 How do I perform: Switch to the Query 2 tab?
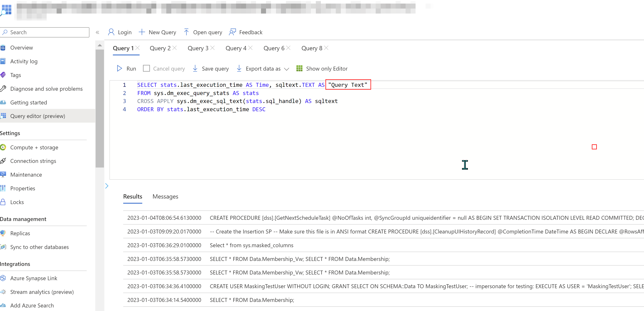click(x=160, y=48)
